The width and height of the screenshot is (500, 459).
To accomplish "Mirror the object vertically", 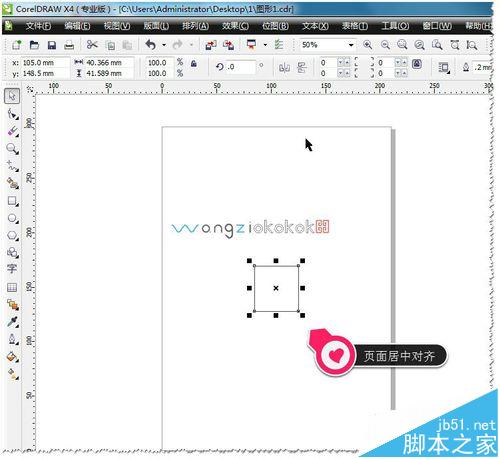I will tap(302, 68).
